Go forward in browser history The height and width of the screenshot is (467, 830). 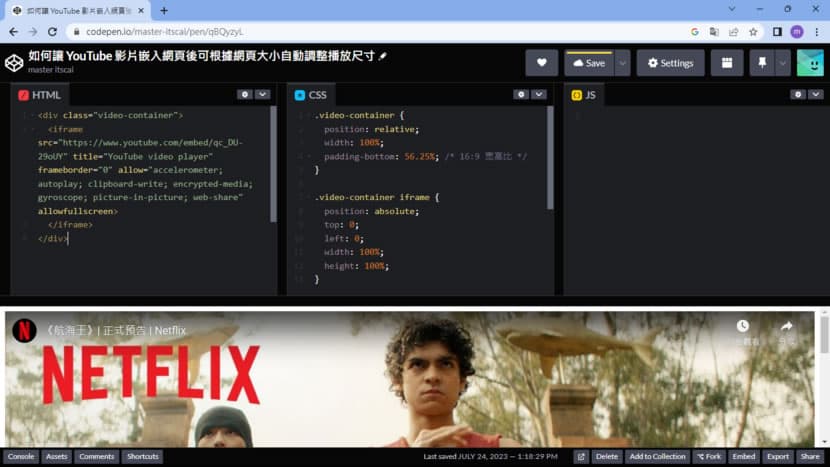[x=33, y=32]
